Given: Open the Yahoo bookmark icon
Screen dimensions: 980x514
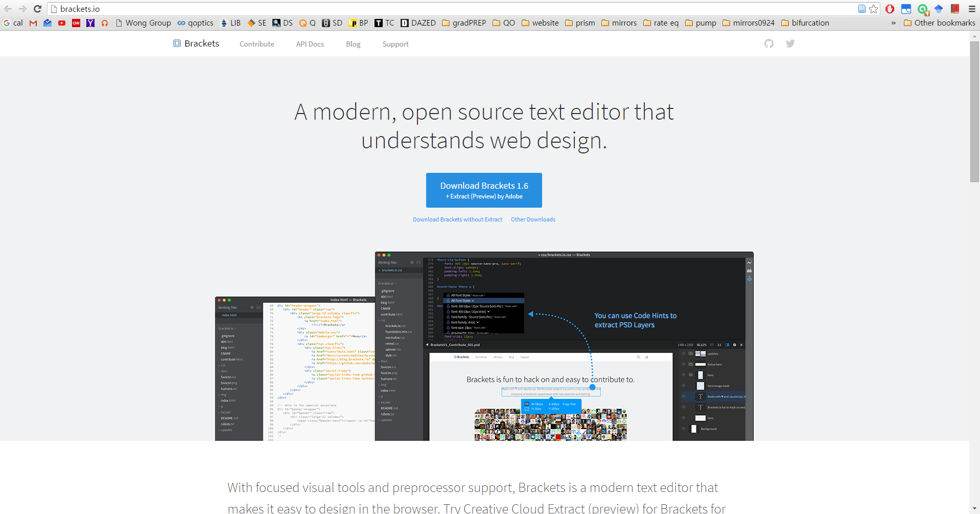Looking at the screenshot, I should point(90,23).
